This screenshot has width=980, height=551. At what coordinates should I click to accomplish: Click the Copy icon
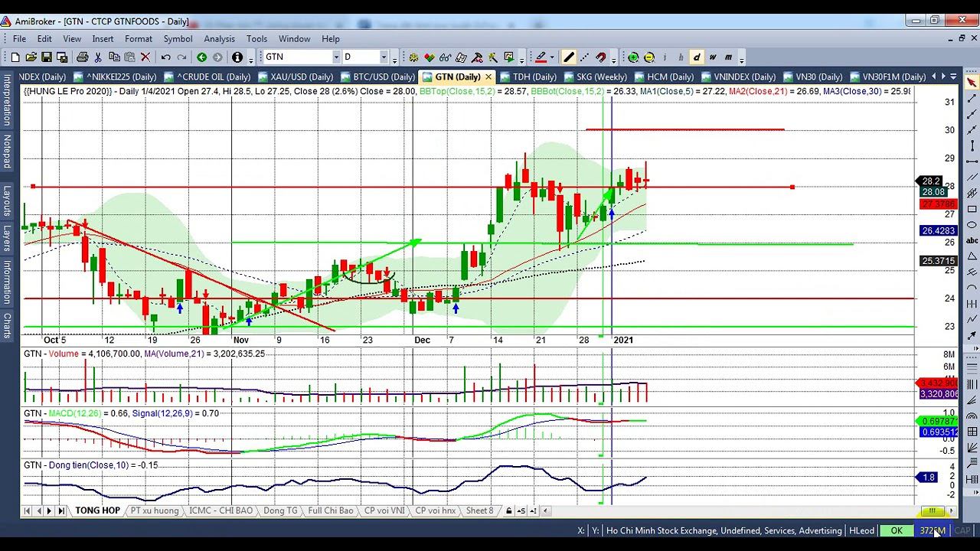(114, 57)
